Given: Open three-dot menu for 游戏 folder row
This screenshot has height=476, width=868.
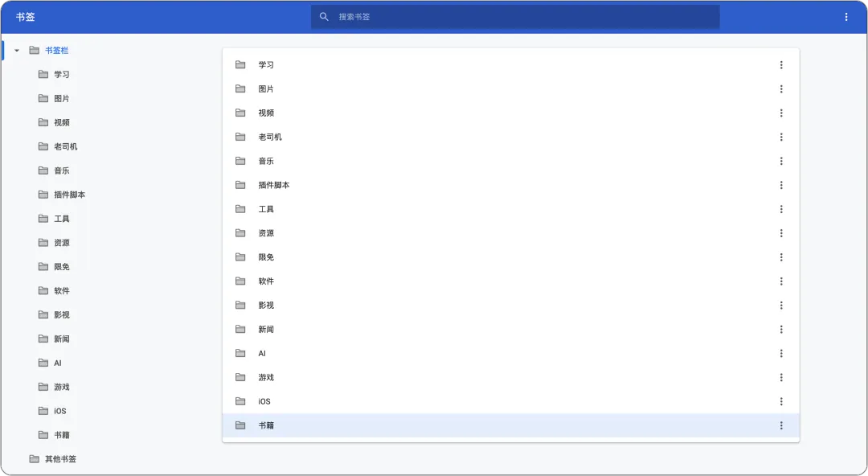Looking at the screenshot, I should 781,377.
